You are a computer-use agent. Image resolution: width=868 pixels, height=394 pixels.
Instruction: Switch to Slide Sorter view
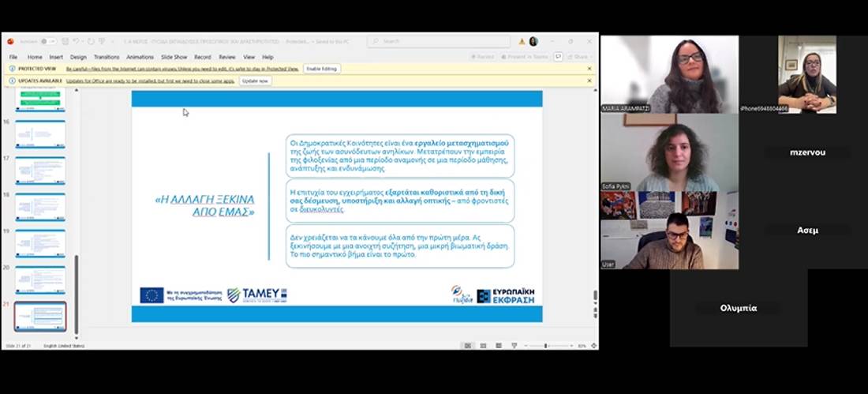(483, 346)
